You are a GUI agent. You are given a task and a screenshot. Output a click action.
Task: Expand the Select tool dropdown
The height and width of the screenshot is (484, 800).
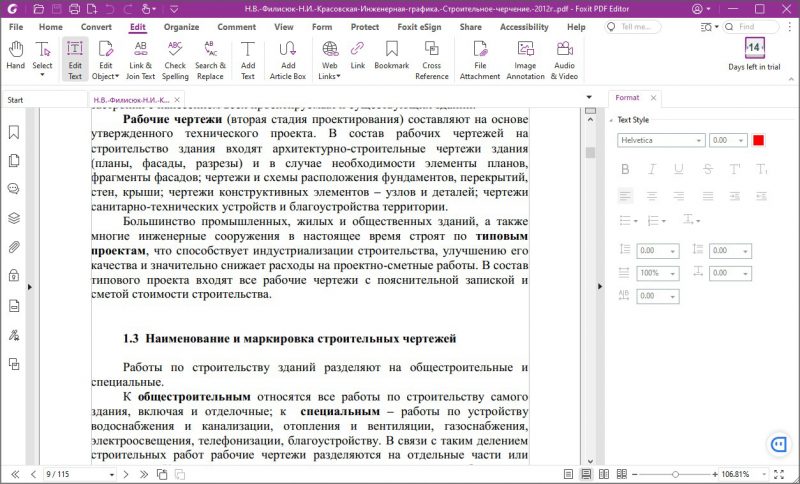point(42,75)
